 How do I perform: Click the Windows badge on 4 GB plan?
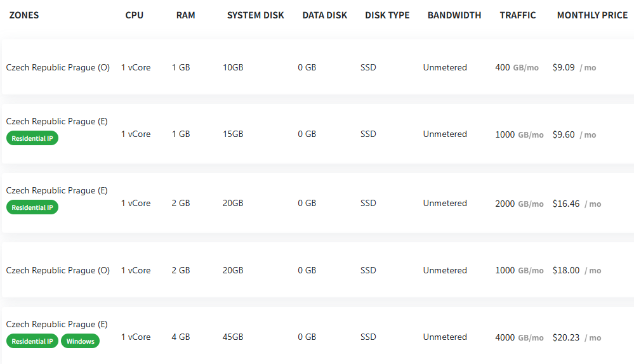tap(80, 341)
